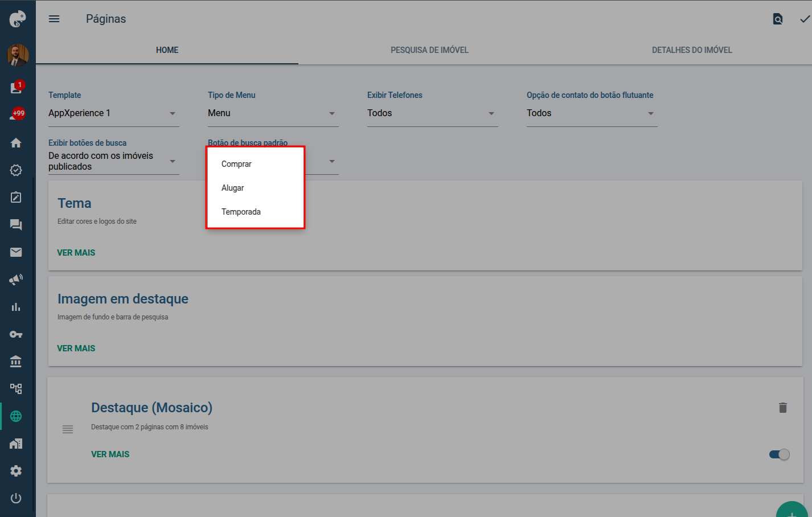Screen dimensions: 812x517
Task: Open the chat bubbles icon in sidebar
Action: coord(16,225)
